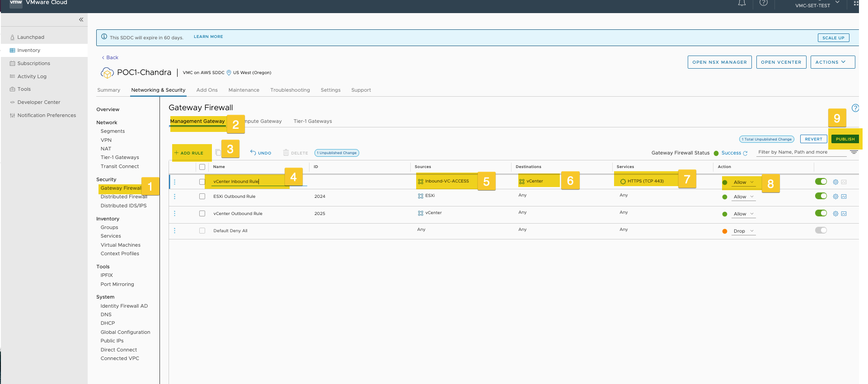Open the Action dropdown for vCenter Inbound Rule
Screen dimensions: 868x384
[x=744, y=183]
